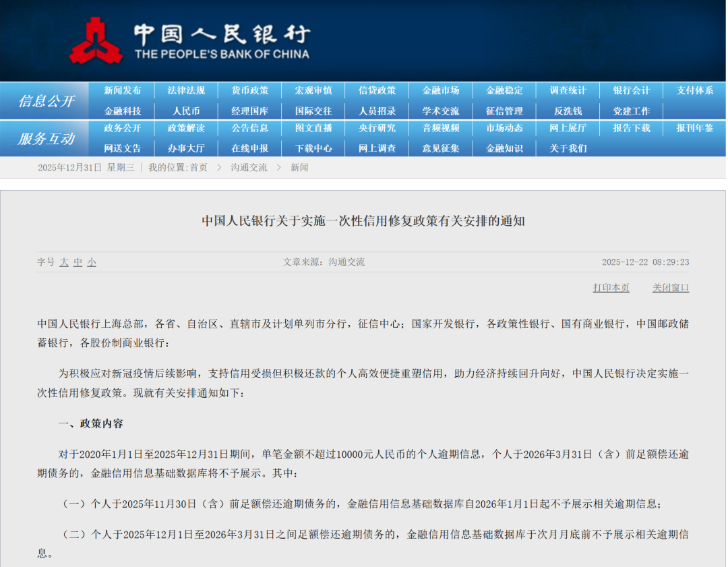Click the 信息公开 section header
This screenshot has height=567, width=728.
click(x=46, y=101)
